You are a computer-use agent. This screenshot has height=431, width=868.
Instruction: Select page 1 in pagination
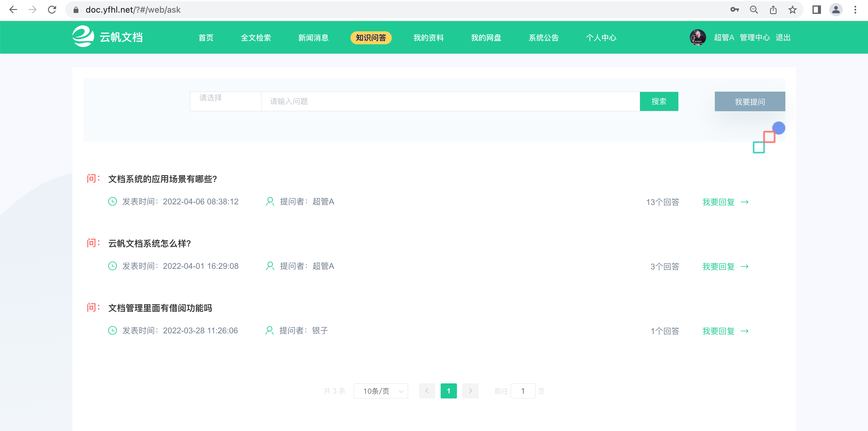pyautogui.click(x=448, y=391)
